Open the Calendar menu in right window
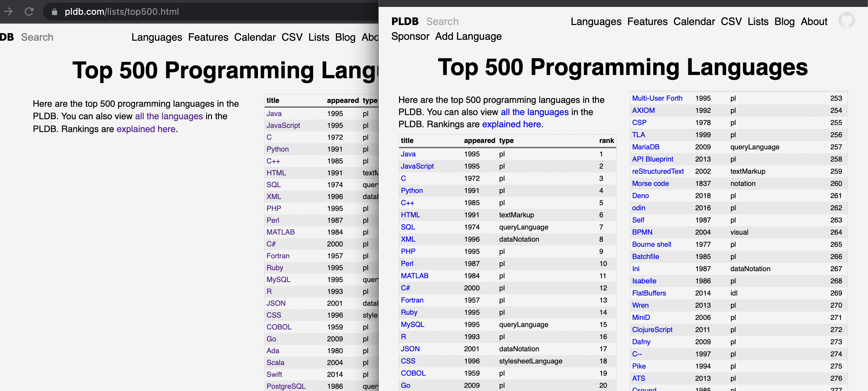The image size is (868, 391). pyautogui.click(x=694, y=21)
